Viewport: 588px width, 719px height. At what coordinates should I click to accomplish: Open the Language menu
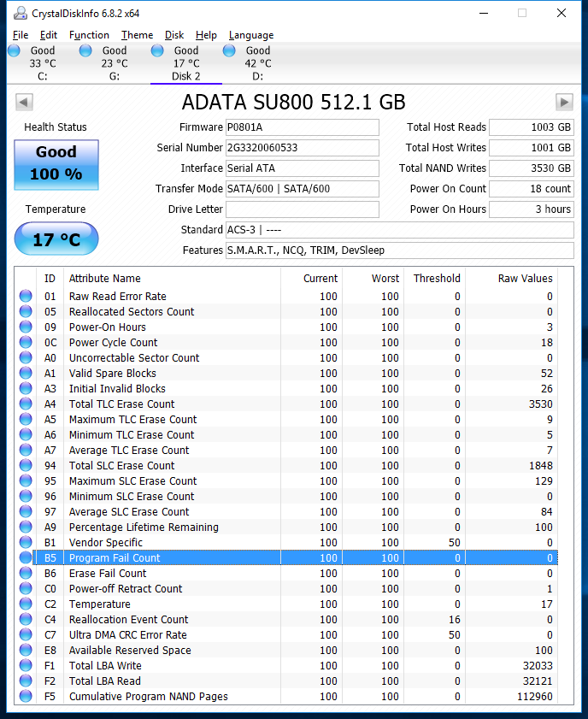click(251, 35)
